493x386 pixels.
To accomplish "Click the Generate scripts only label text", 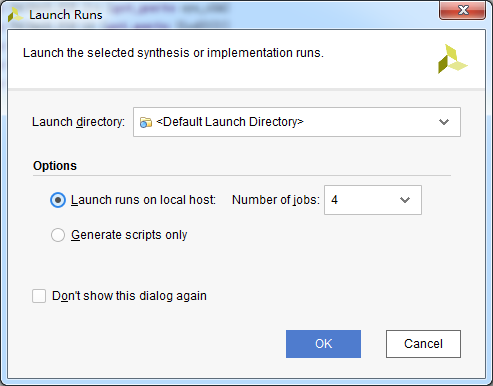I will [129, 235].
